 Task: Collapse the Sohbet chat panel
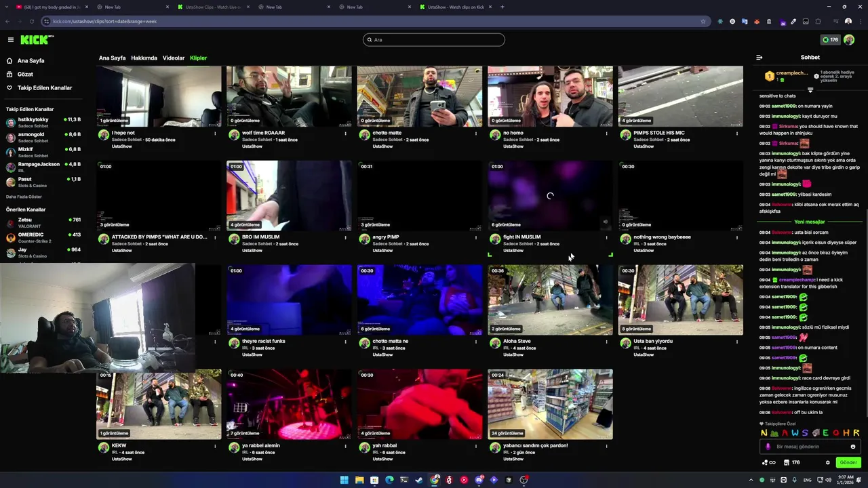[x=759, y=58]
